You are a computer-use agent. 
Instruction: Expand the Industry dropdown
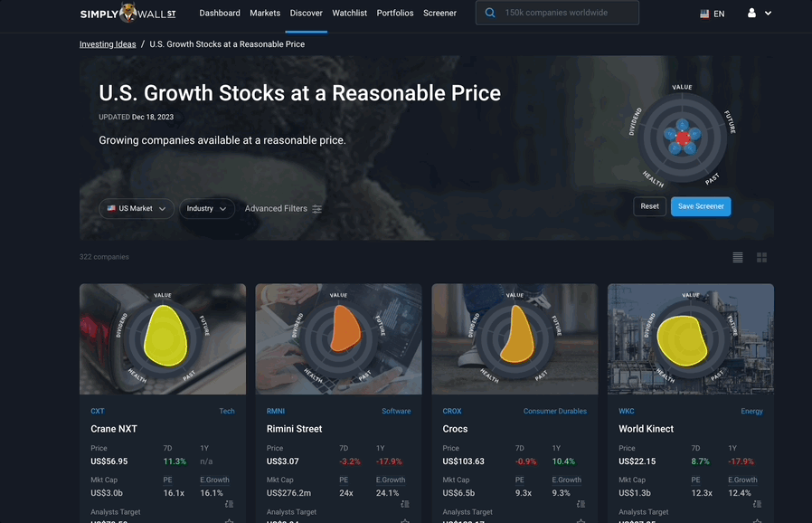pos(207,209)
